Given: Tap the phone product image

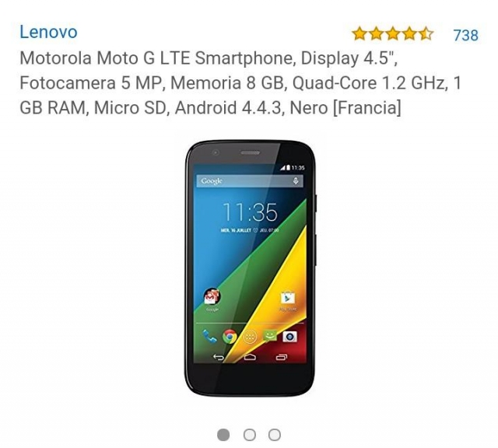Looking at the screenshot, I should (x=251, y=268).
